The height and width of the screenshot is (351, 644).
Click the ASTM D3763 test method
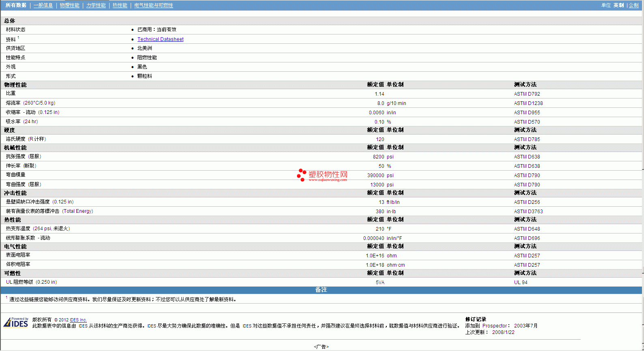[x=528, y=212]
